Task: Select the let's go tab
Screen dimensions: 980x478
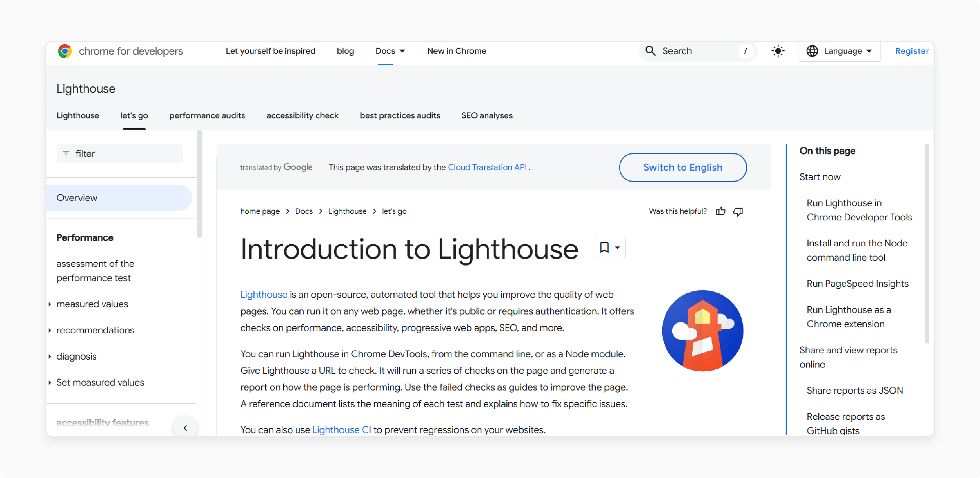Action: pyautogui.click(x=134, y=116)
